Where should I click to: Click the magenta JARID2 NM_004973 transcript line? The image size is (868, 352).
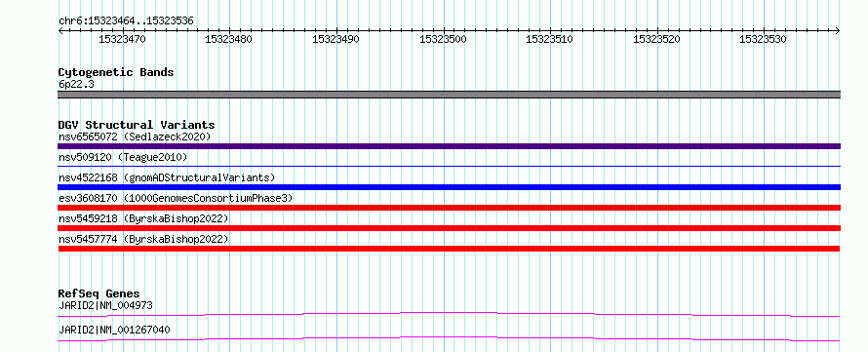[449, 314]
